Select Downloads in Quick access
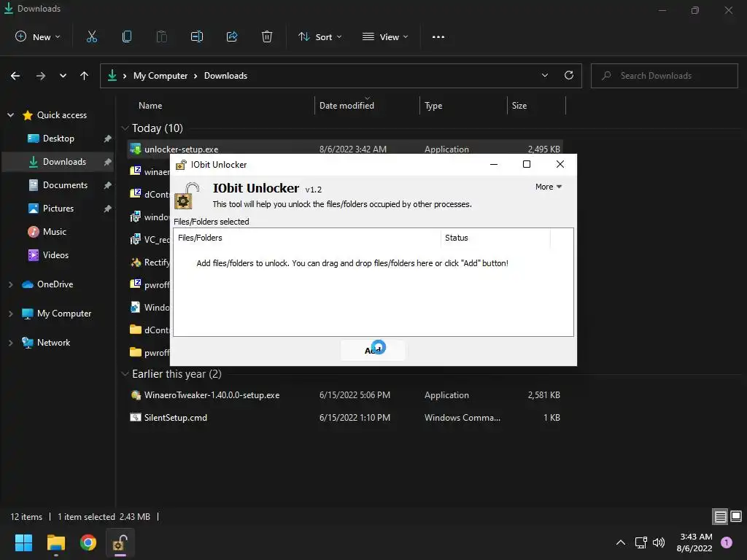 [58, 161]
